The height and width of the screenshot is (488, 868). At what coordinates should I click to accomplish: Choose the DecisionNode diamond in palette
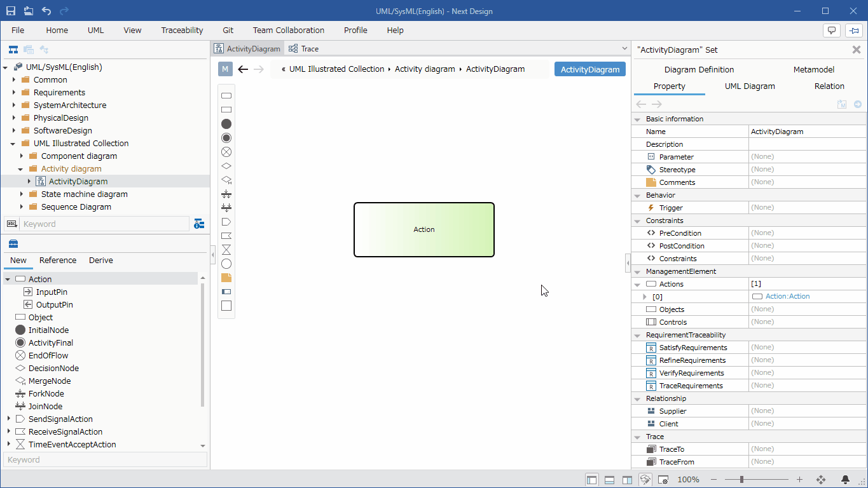[x=226, y=166]
